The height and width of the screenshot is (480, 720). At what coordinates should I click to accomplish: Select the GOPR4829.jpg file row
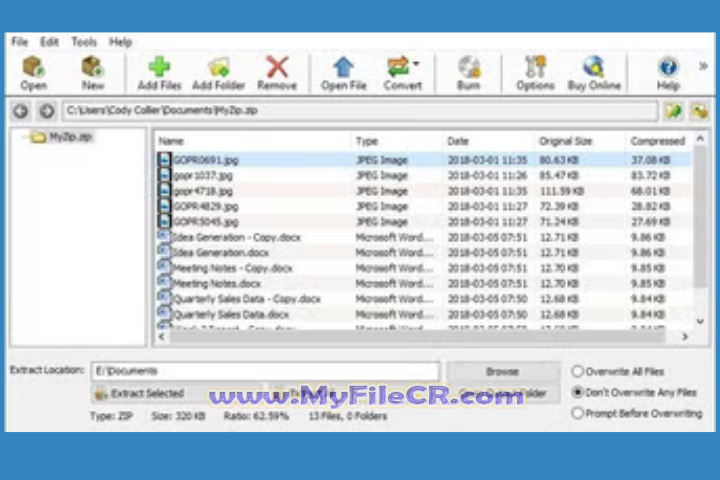tap(423, 206)
